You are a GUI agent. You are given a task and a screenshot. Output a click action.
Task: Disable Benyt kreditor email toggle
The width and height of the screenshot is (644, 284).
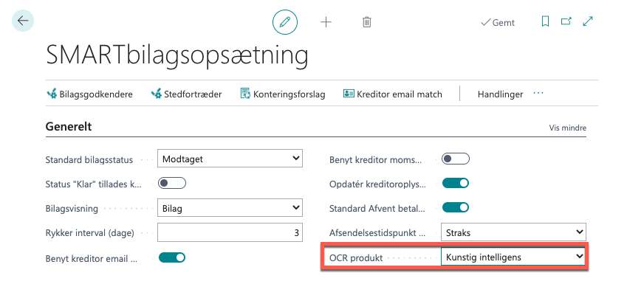pos(171,257)
